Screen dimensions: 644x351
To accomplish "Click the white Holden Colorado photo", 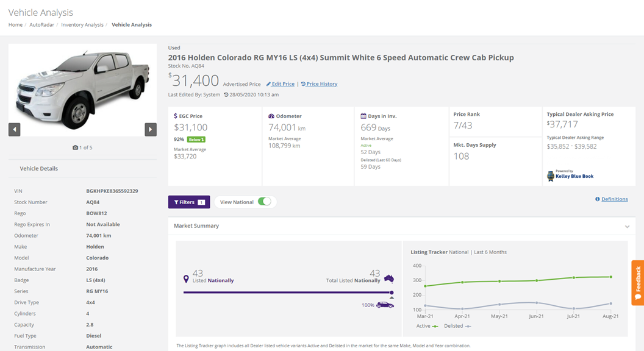I will coord(82,90).
